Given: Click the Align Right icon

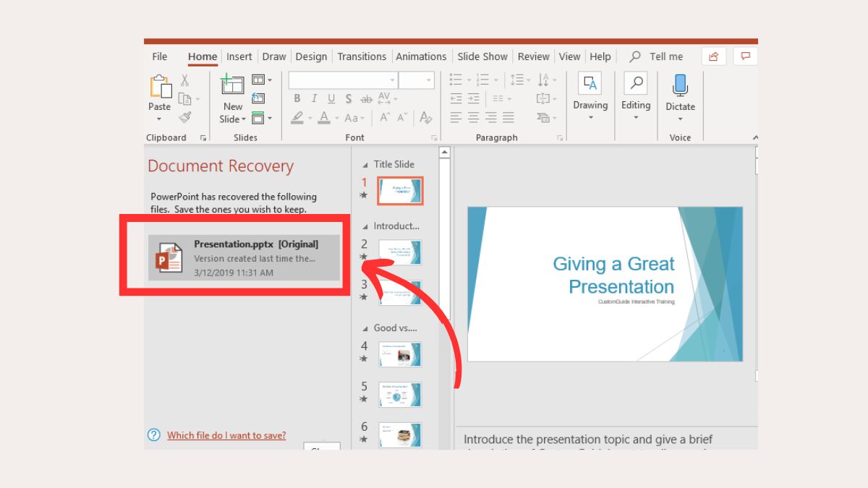Looking at the screenshot, I should (490, 117).
